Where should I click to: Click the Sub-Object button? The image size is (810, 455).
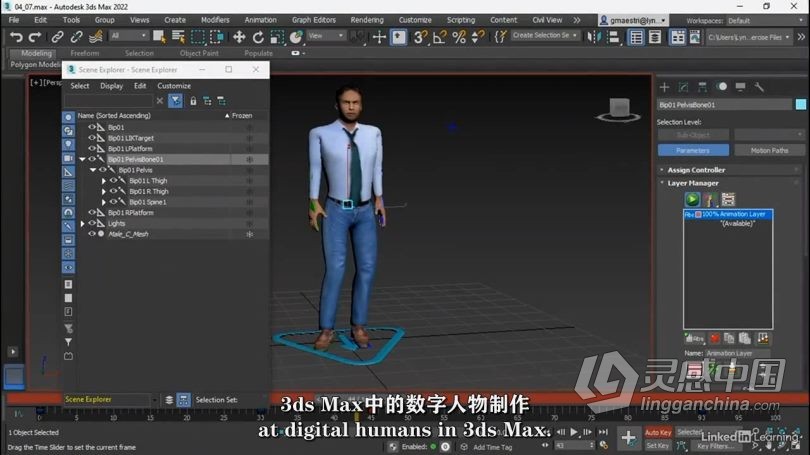pyautogui.click(x=693, y=135)
